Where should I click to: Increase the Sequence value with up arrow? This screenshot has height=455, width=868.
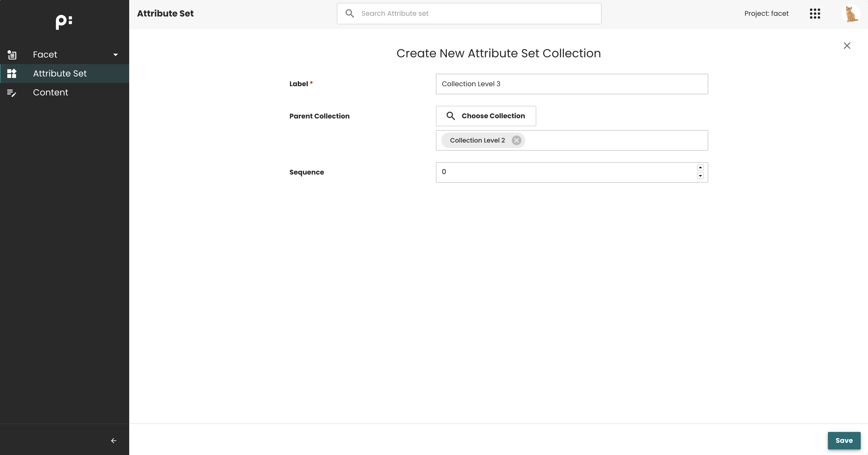pyautogui.click(x=700, y=168)
